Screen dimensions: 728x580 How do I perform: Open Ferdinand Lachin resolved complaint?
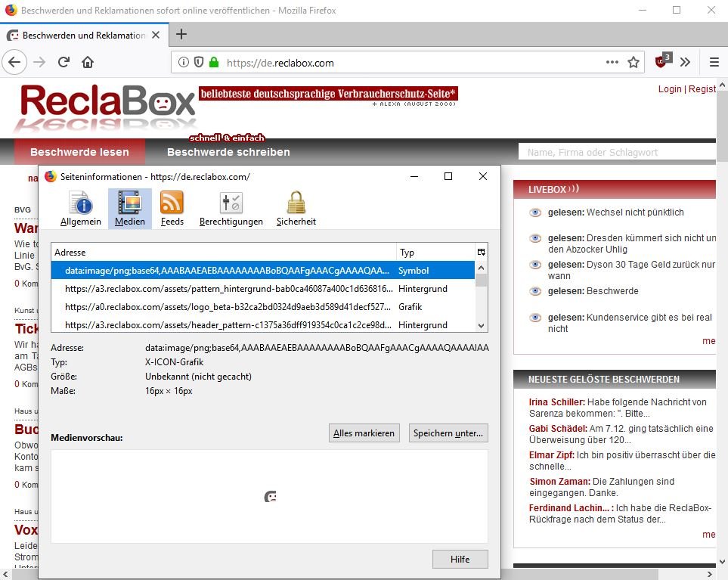click(x=621, y=513)
